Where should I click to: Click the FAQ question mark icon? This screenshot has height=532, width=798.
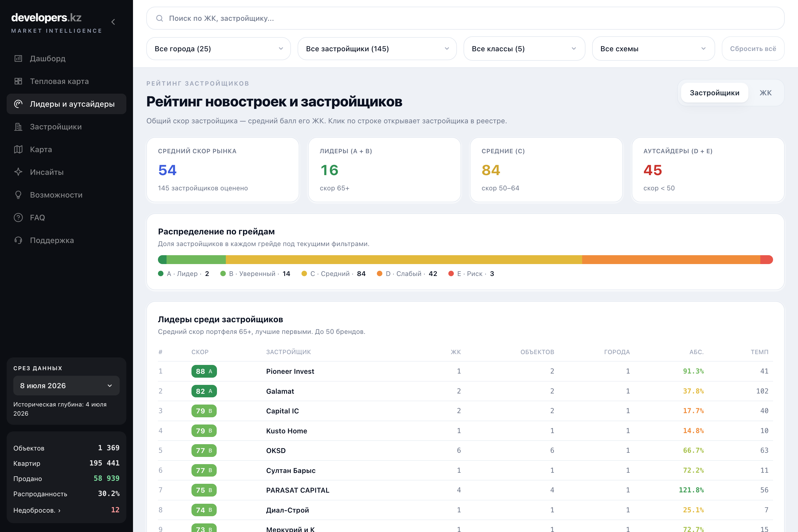(18, 218)
